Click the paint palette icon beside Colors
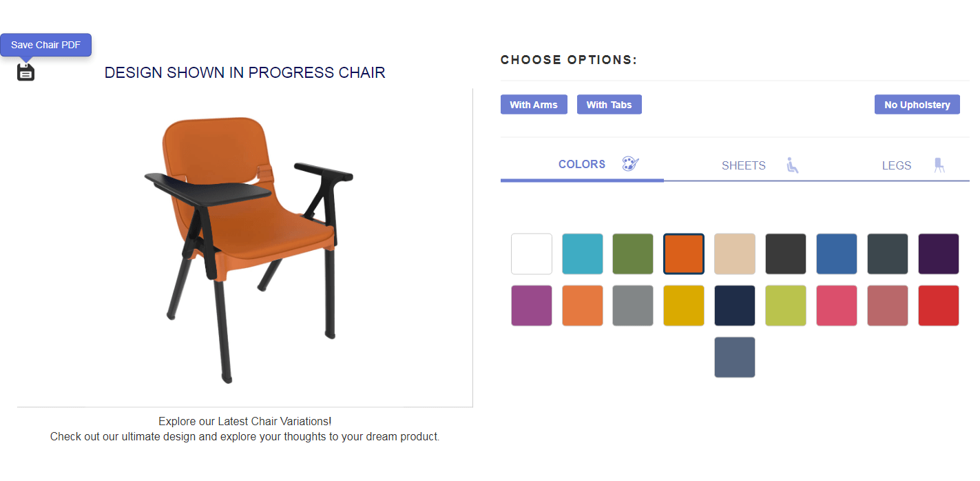 630,164
